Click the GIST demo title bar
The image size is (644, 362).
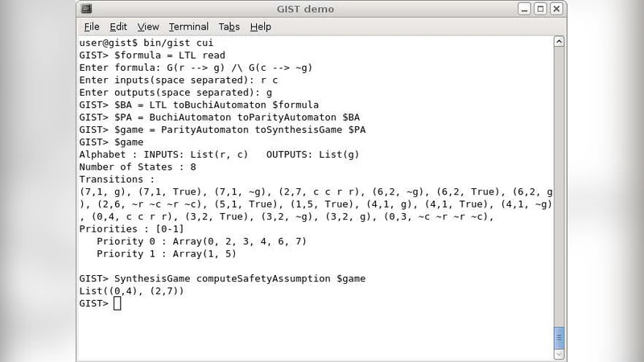[x=304, y=9]
